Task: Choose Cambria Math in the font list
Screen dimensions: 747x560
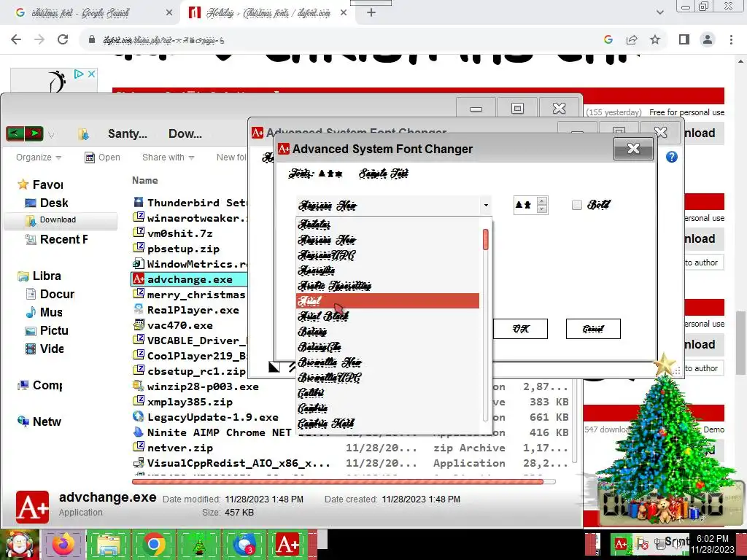Action: click(x=388, y=424)
